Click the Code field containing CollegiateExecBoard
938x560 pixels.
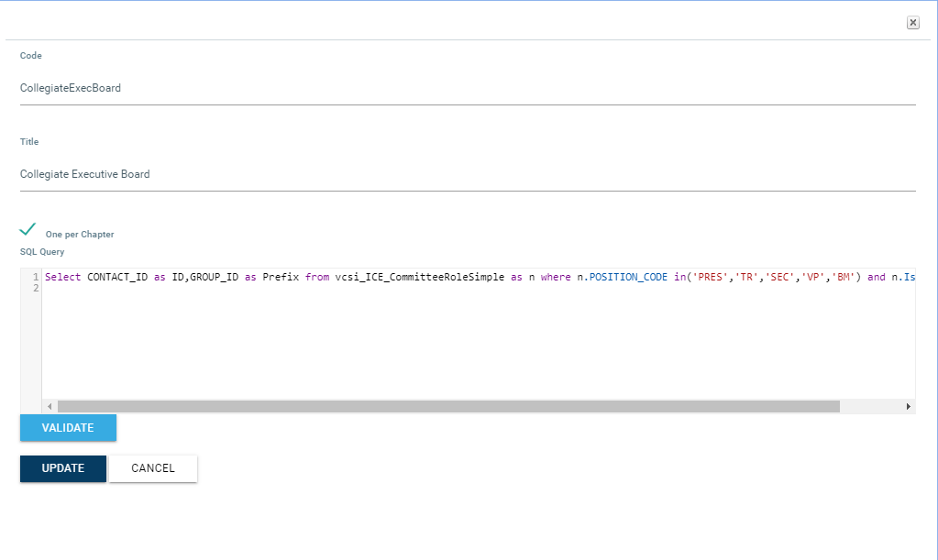coord(468,89)
